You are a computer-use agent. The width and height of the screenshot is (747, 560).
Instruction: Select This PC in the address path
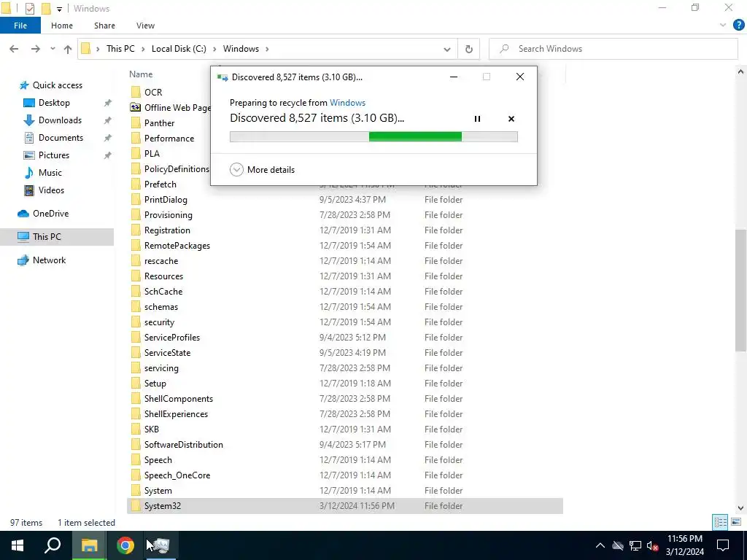(x=120, y=49)
